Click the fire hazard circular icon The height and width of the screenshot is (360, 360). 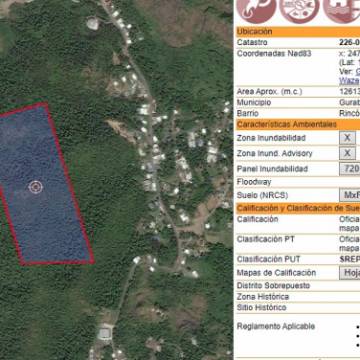pos(256,9)
